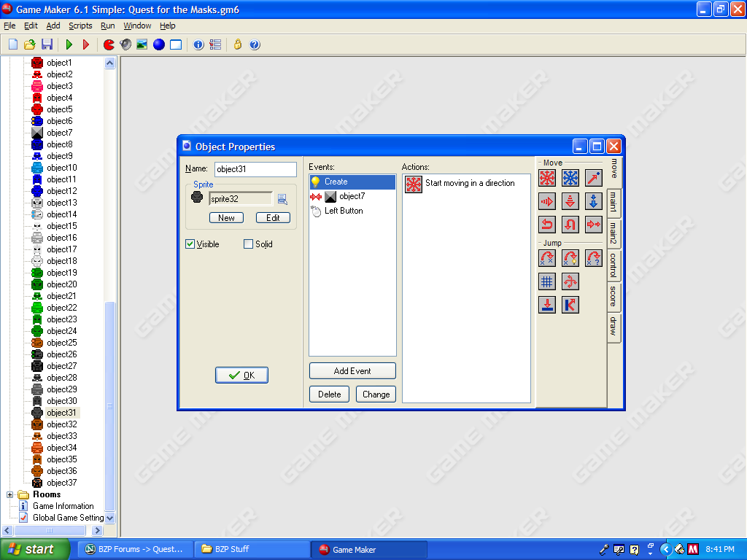Switch to the main1 actions tab
Screen dimensions: 747x560
click(x=614, y=203)
